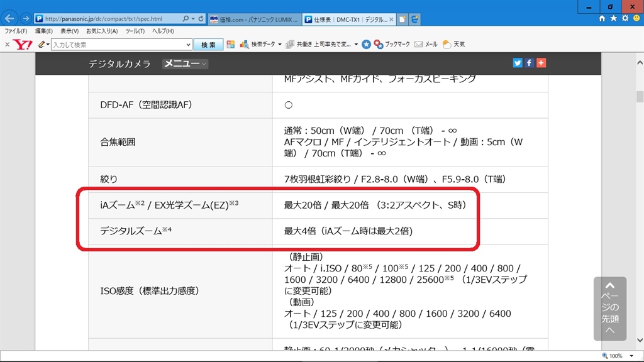Image resolution: width=644 pixels, height=362 pixels.
Task: Open the address bar dropdown arrow
Action: (x=193, y=18)
